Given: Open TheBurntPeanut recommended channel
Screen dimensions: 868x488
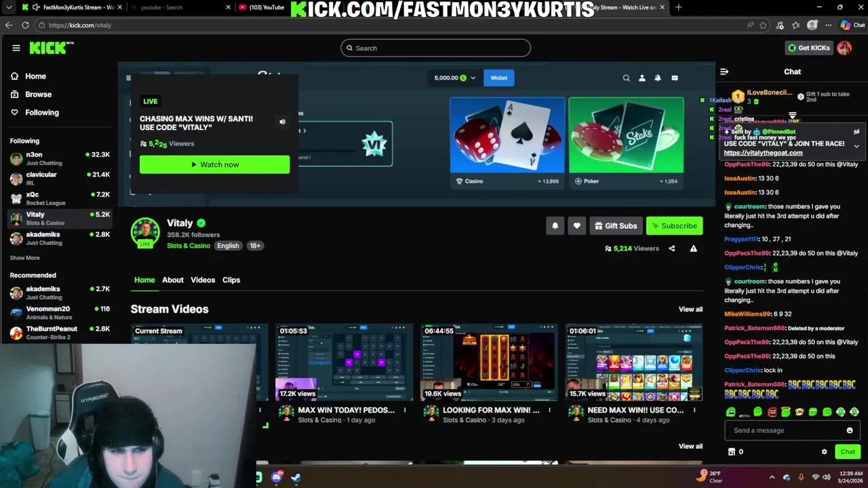Looking at the screenshot, I should (60, 333).
